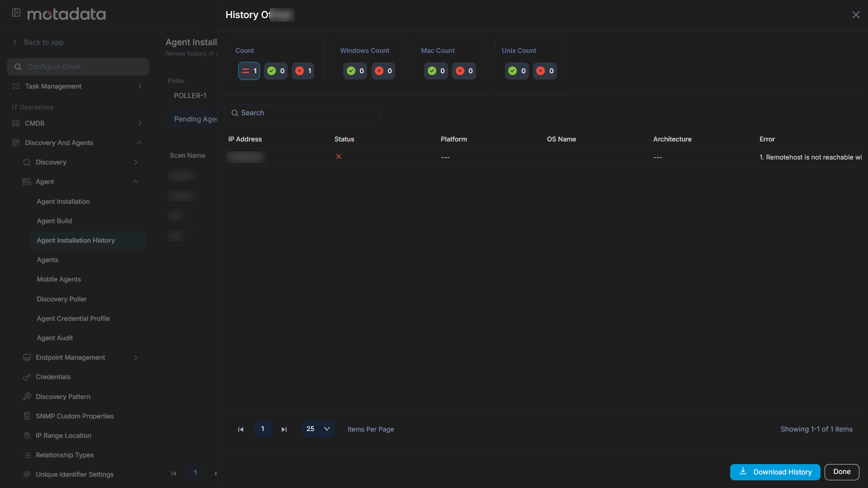Image resolution: width=868 pixels, height=488 pixels.
Task: Collapse Discovery And Agents chevron
Action: (x=139, y=143)
